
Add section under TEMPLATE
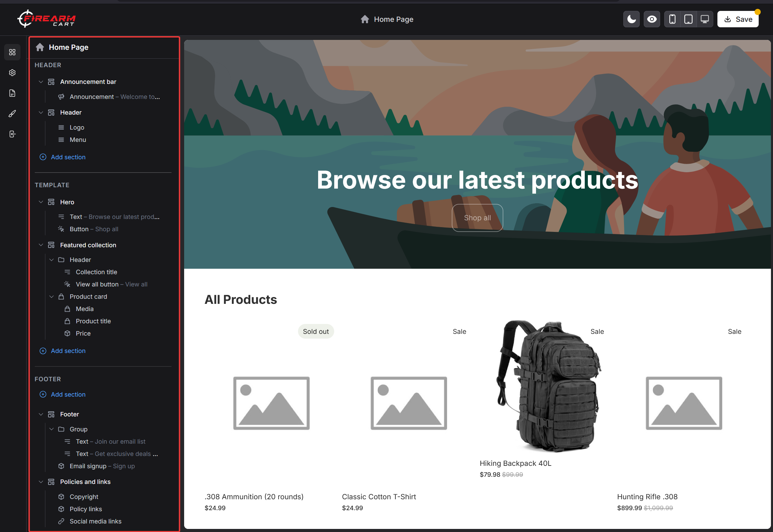[63, 351]
